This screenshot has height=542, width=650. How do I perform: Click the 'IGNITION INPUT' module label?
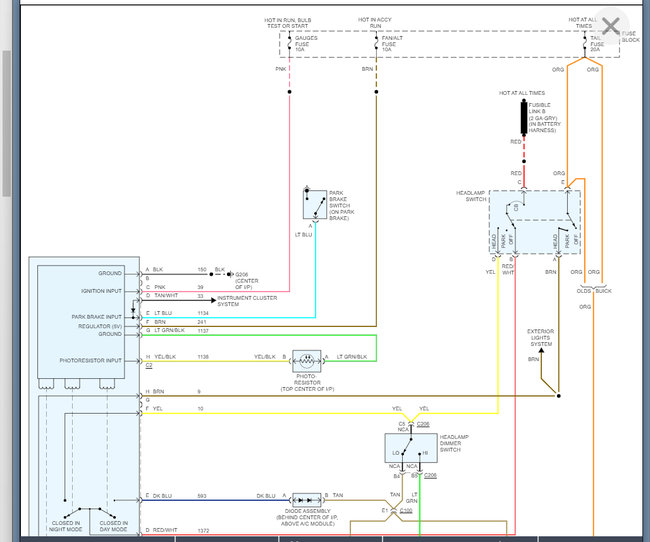pos(102,291)
